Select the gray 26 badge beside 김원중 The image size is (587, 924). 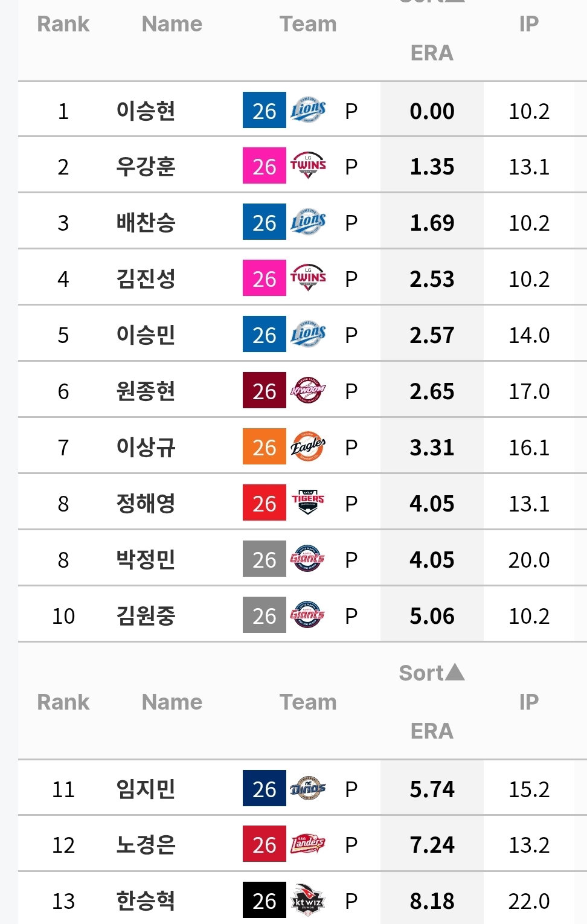(x=265, y=615)
